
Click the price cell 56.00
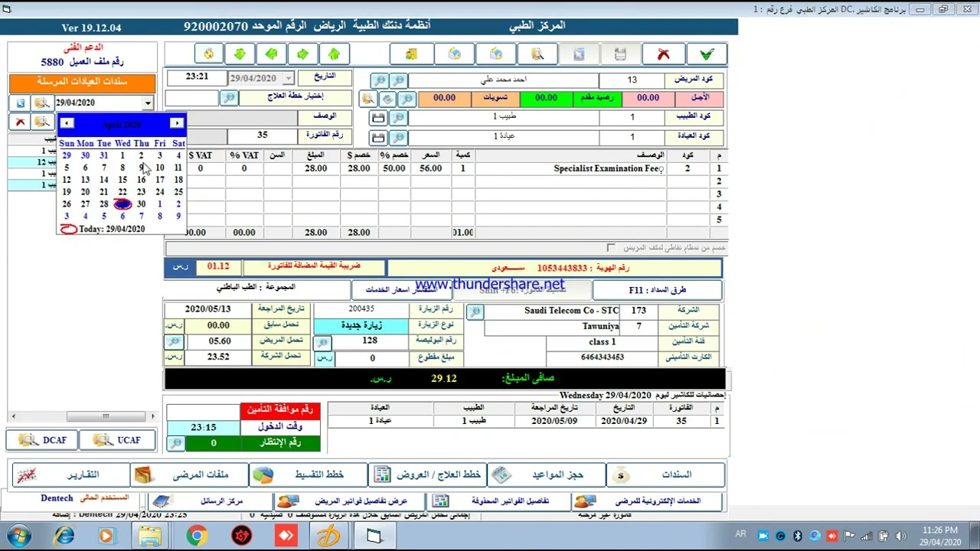(x=430, y=168)
